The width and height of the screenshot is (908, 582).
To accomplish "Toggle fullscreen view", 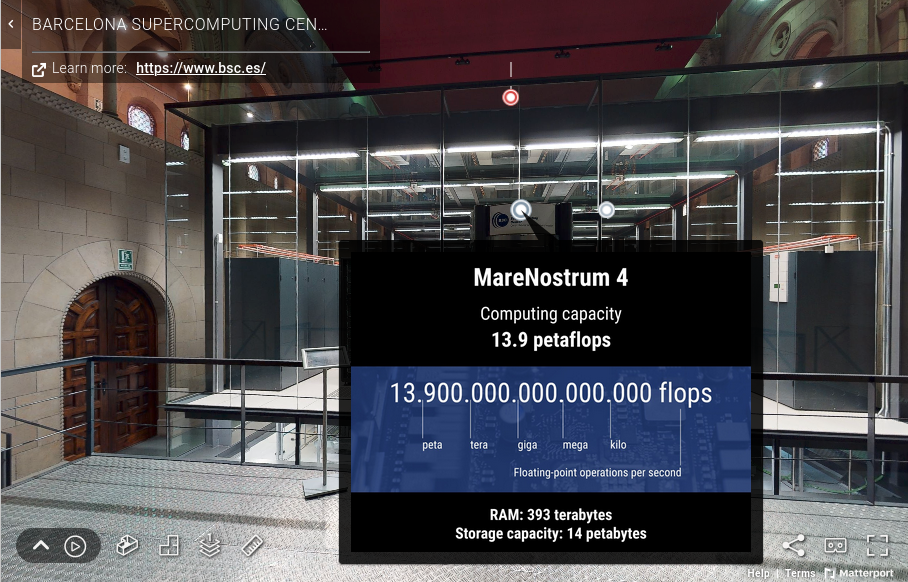I will [877, 545].
